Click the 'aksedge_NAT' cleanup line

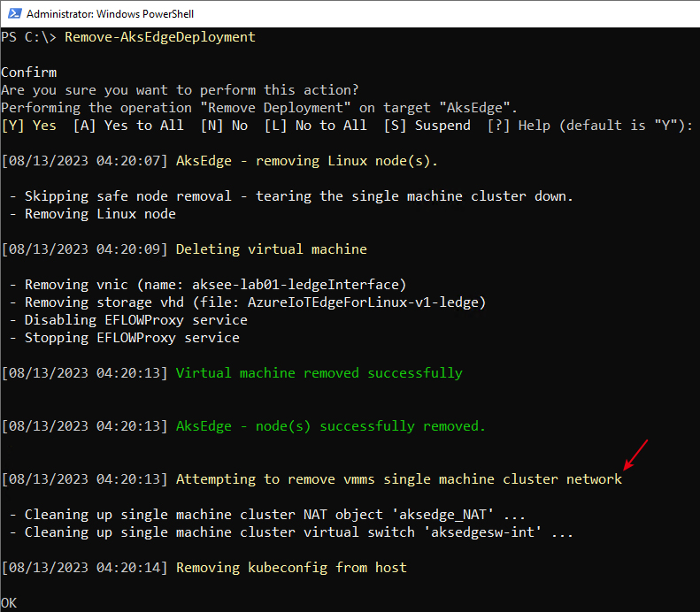(x=267, y=515)
